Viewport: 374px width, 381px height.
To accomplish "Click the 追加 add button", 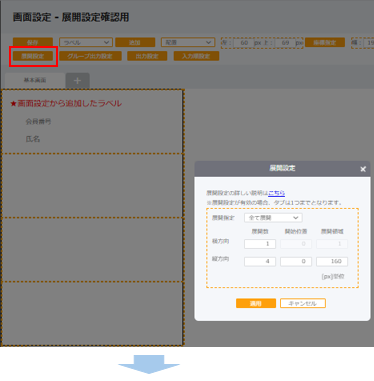I will [135, 42].
